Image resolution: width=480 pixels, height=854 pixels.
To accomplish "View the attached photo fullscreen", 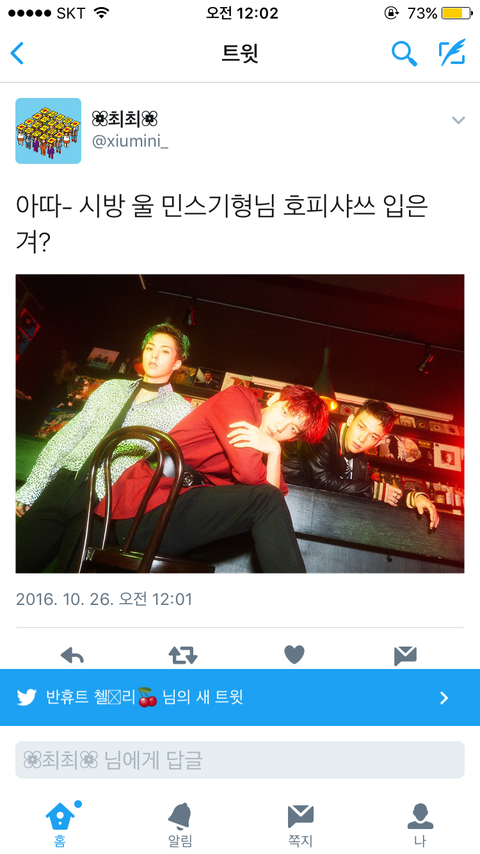I will point(240,423).
